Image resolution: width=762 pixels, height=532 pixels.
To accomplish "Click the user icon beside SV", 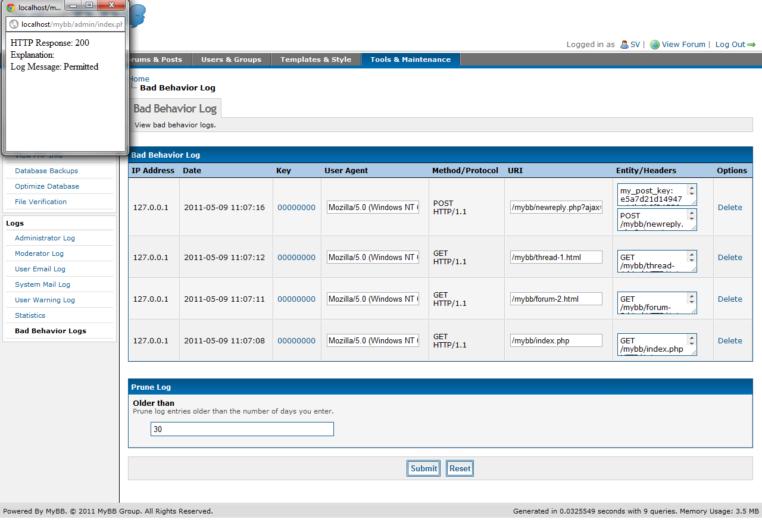I will pyautogui.click(x=624, y=45).
